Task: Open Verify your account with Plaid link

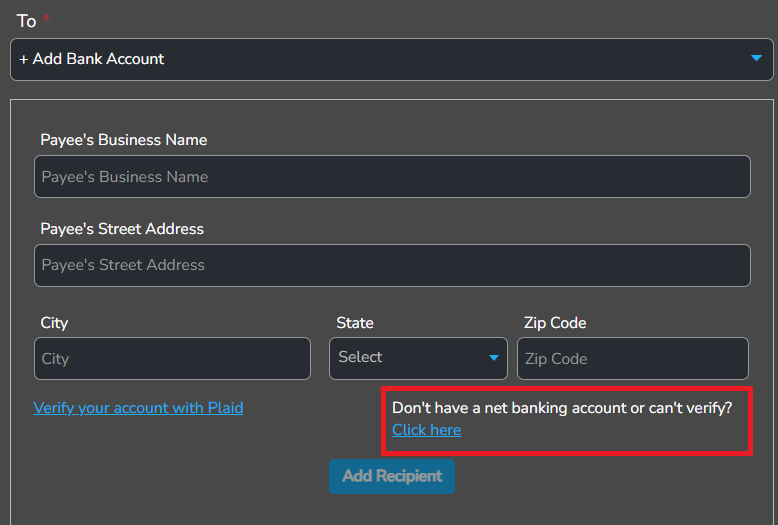Action: (138, 408)
